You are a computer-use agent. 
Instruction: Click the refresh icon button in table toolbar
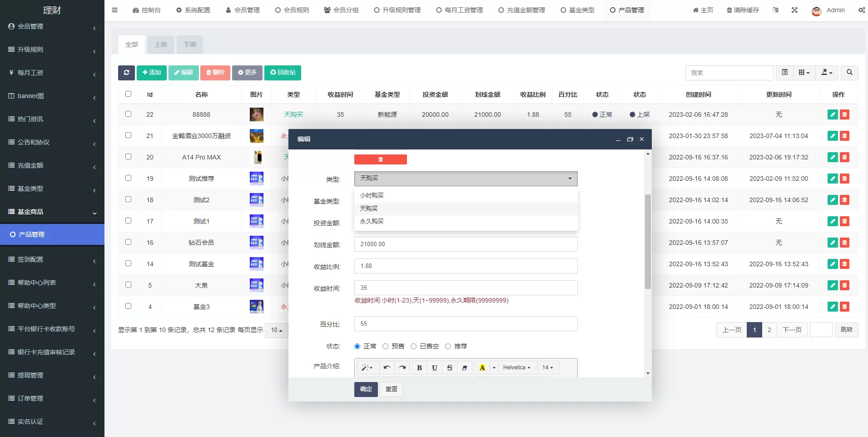click(x=126, y=73)
